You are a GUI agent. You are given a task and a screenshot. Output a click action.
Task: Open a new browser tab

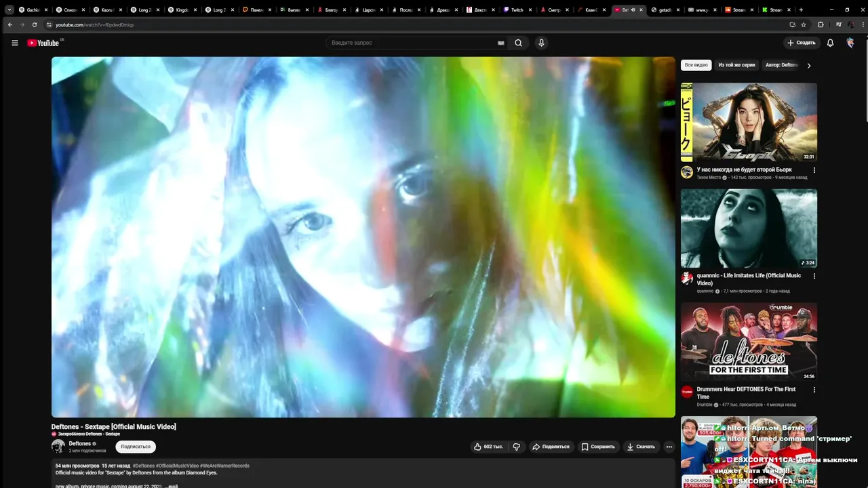(x=801, y=9)
